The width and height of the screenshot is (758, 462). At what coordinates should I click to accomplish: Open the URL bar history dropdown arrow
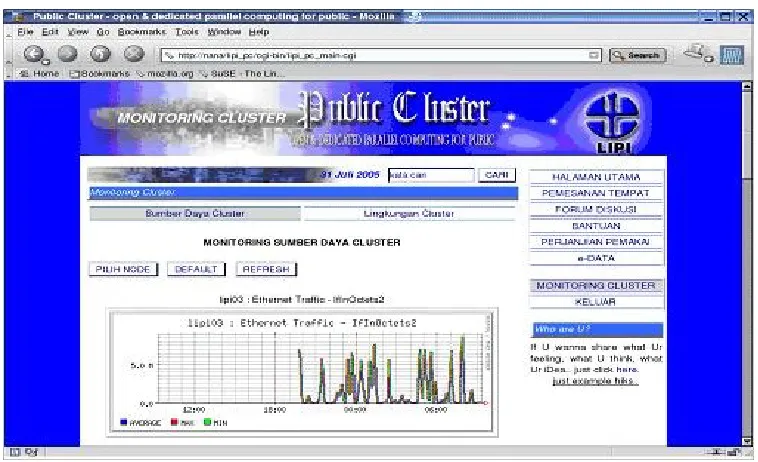click(594, 56)
